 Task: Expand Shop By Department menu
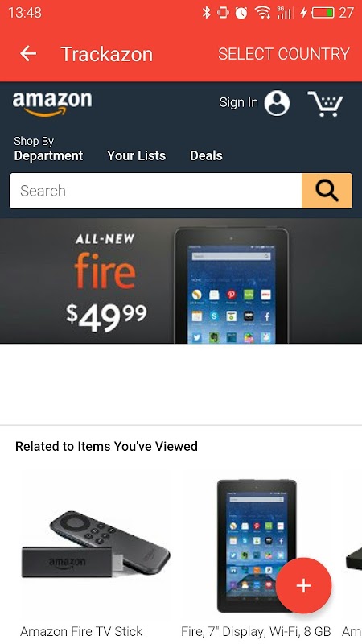[48, 149]
